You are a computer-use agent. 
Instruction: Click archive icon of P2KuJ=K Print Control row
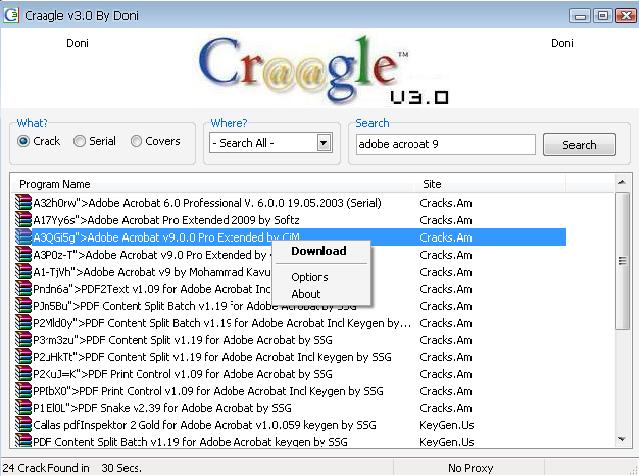(23, 374)
